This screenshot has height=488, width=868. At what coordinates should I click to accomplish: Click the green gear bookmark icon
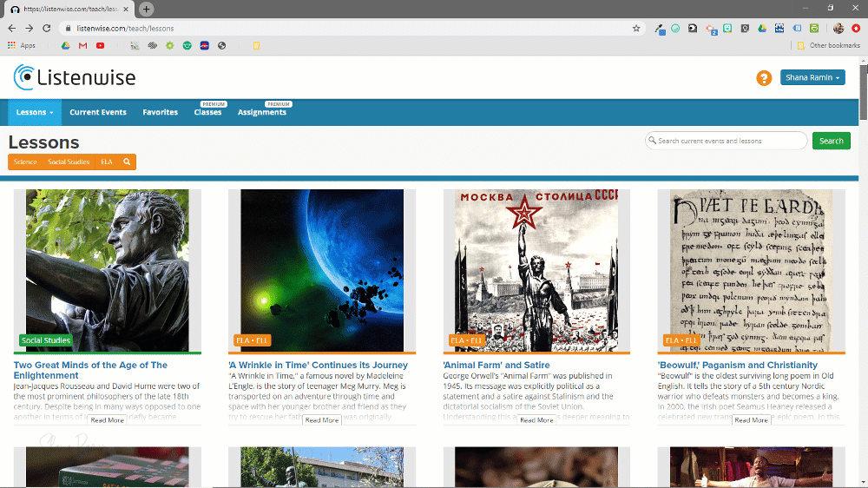(x=170, y=45)
